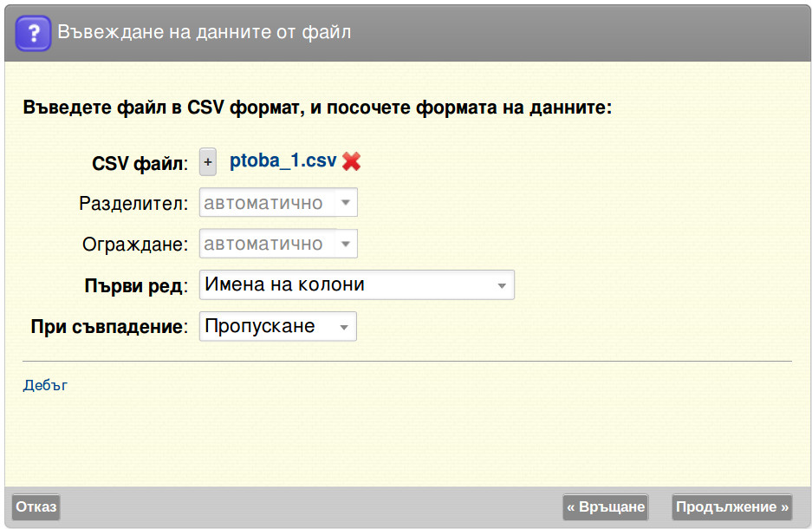The width and height of the screenshot is (812, 529).
Task: Open the При съвпадение dropdown
Action: click(x=278, y=326)
